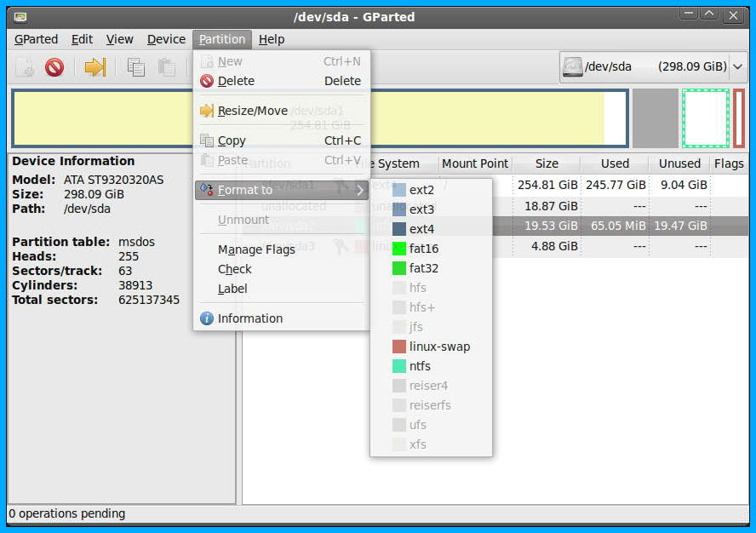756x533 pixels.
Task: Click the 245.77 GiB used value
Action: (616, 185)
